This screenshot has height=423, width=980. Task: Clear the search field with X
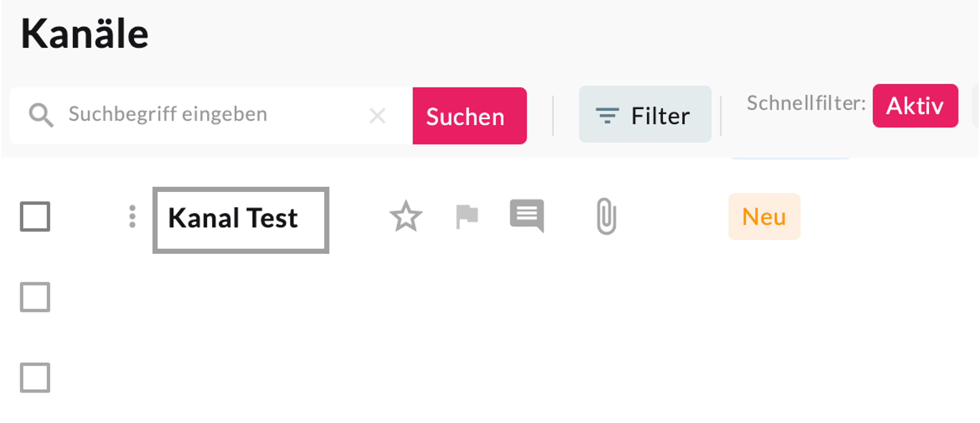point(378,116)
